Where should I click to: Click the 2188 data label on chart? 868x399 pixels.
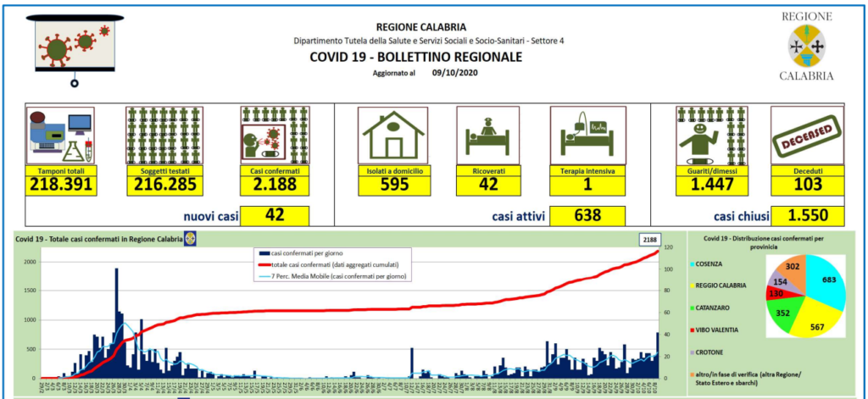tap(649, 241)
